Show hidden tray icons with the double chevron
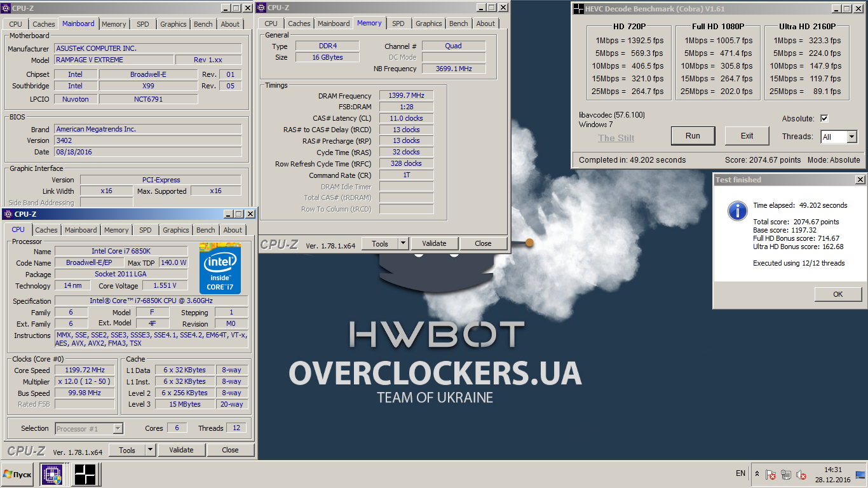This screenshot has height=488, width=868. pyautogui.click(x=757, y=474)
